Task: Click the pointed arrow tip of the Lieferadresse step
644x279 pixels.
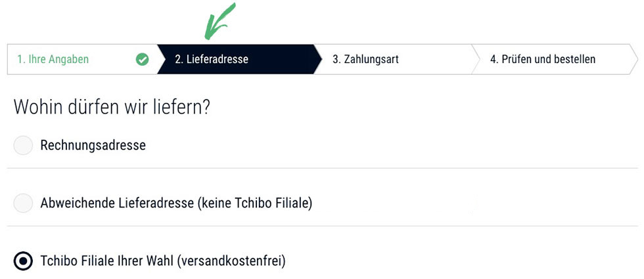Action: [x=318, y=60]
